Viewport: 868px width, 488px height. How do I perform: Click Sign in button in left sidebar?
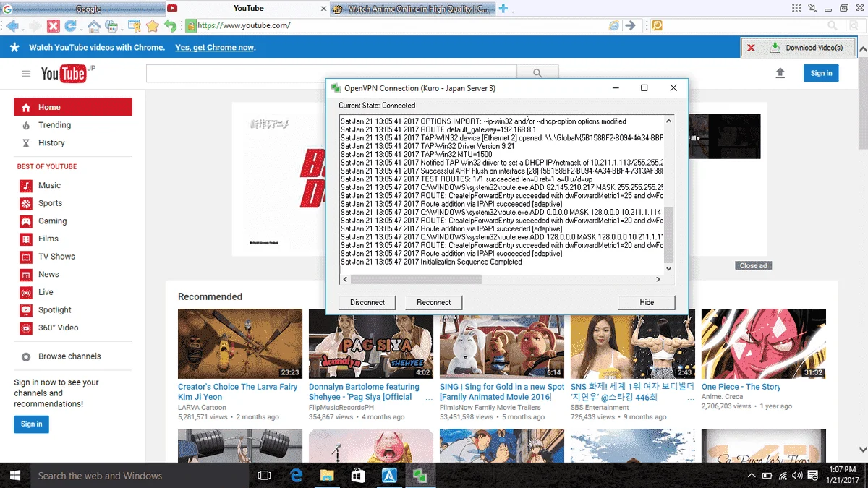[31, 424]
